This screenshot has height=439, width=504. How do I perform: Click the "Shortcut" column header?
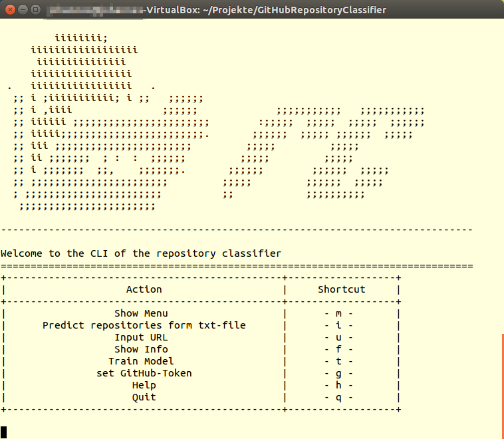[x=342, y=289]
